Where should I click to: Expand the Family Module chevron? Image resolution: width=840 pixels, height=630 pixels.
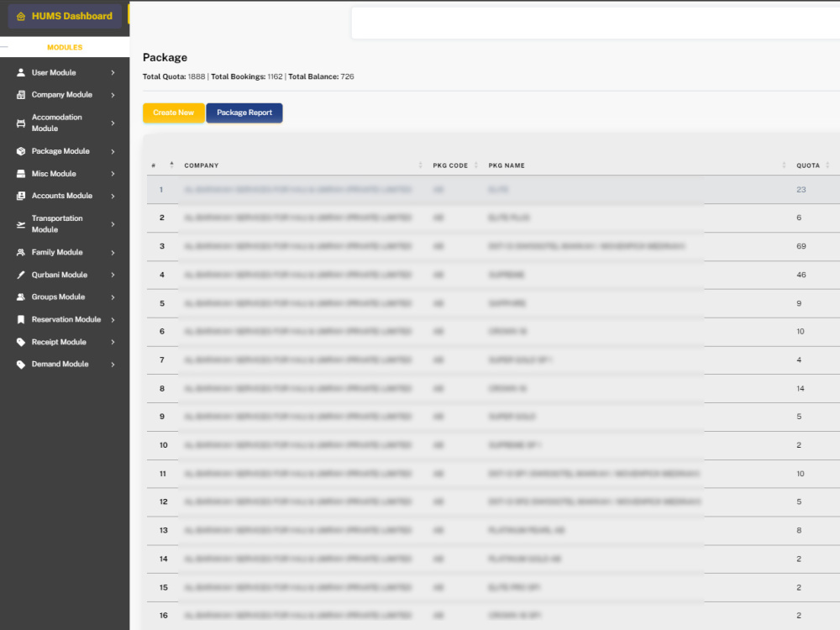pos(113,252)
